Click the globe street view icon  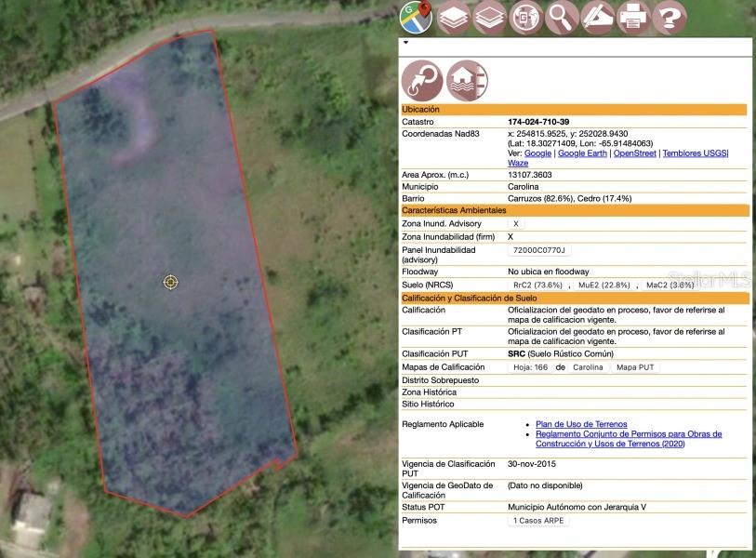pyautogui.click(x=525, y=17)
